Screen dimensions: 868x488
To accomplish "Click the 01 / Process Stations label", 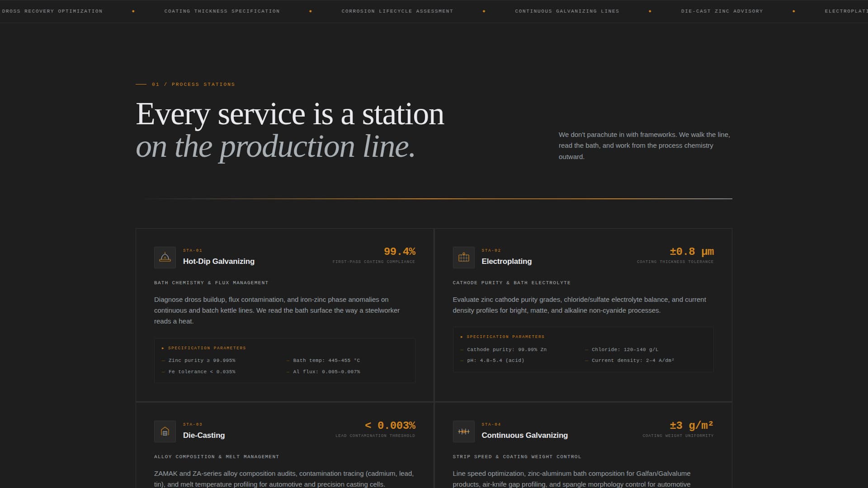I will [193, 84].
